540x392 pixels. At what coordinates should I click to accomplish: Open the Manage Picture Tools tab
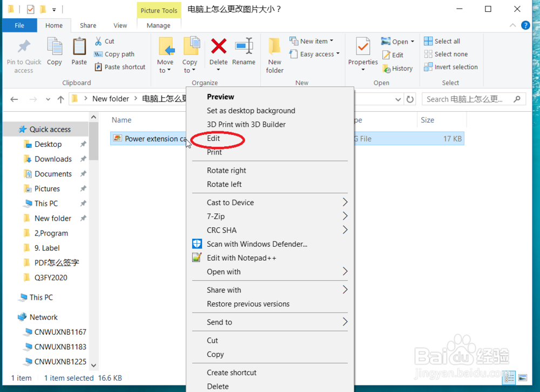tap(158, 25)
